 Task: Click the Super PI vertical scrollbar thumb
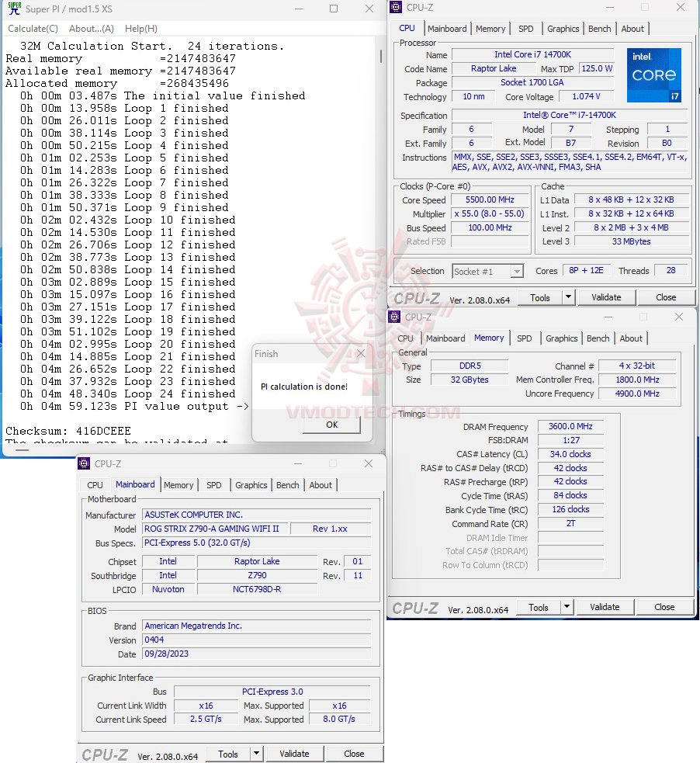[x=381, y=55]
